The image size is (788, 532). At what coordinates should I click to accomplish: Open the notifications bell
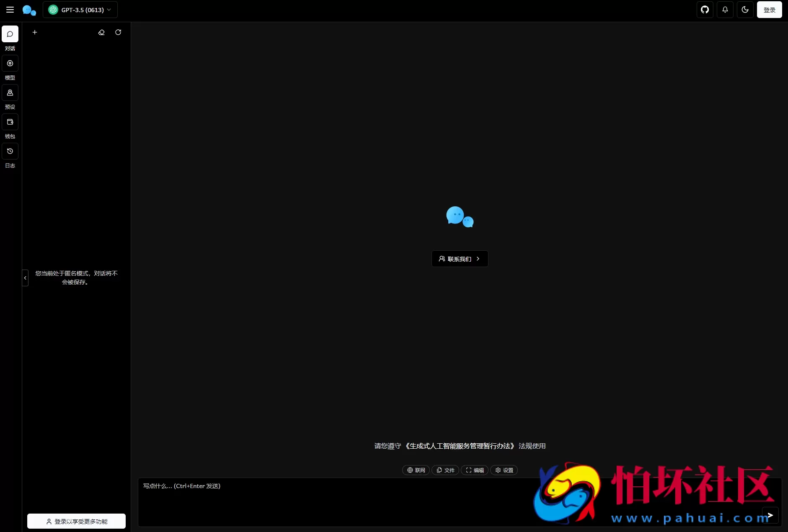[725, 10]
